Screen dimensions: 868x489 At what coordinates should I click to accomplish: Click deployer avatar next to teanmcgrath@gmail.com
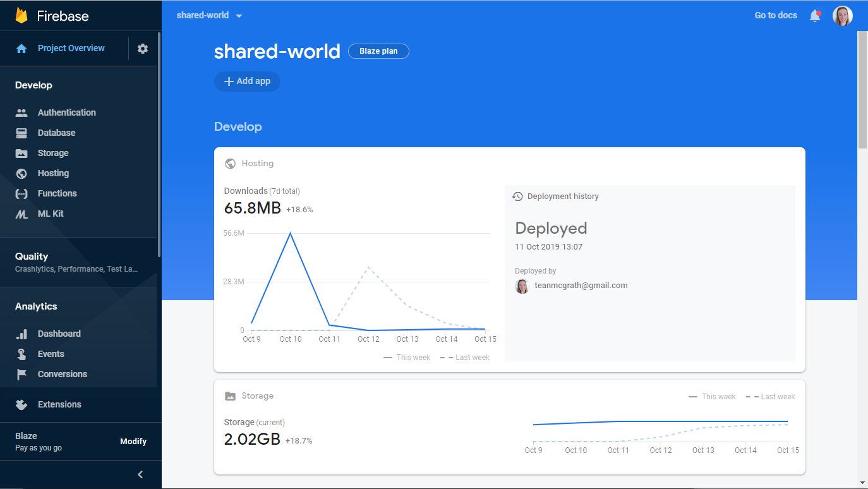tap(522, 286)
